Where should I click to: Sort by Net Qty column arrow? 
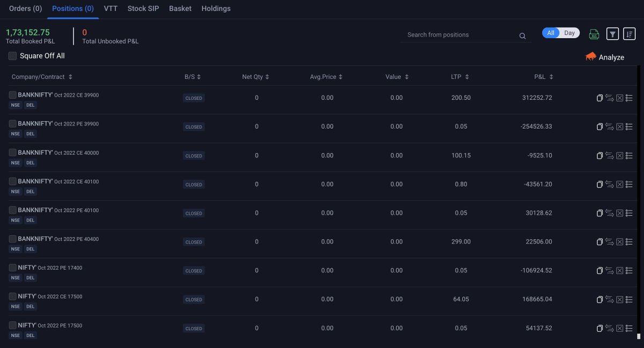(x=267, y=77)
